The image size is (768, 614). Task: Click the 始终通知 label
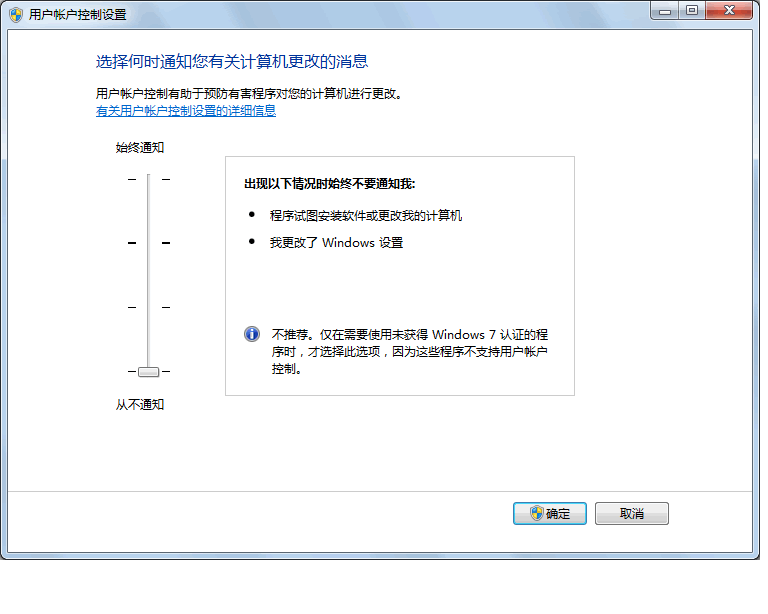140,147
